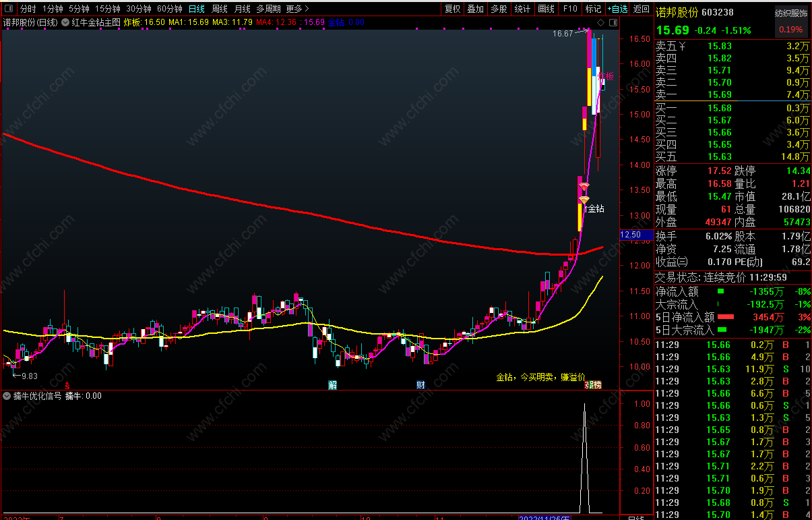
Task: Select the 周线 weekly chart tab
Action: 220,9
